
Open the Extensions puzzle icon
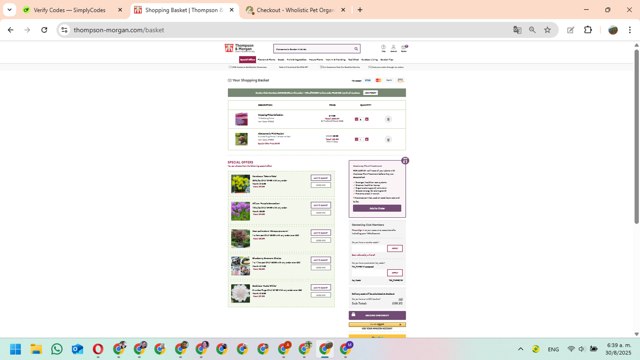pos(588,30)
